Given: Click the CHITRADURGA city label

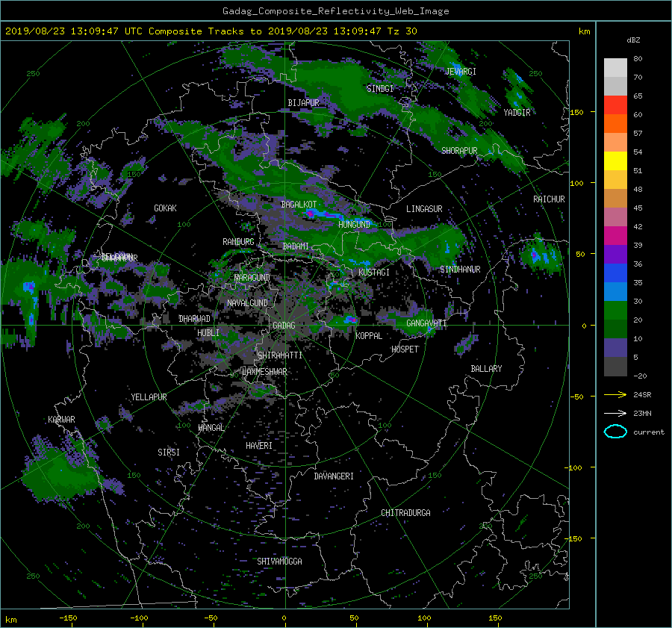Looking at the screenshot, I should click(x=405, y=513).
